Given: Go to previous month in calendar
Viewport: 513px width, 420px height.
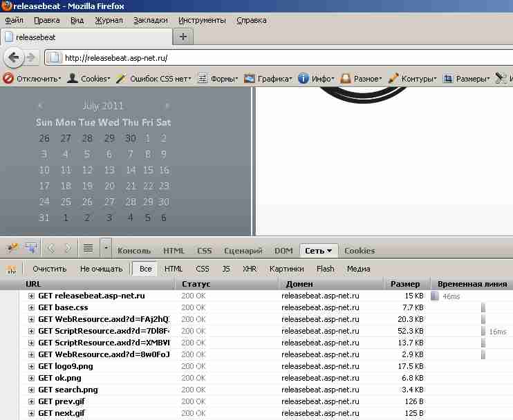Looking at the screenshot, I should click(x=41, y=106).
